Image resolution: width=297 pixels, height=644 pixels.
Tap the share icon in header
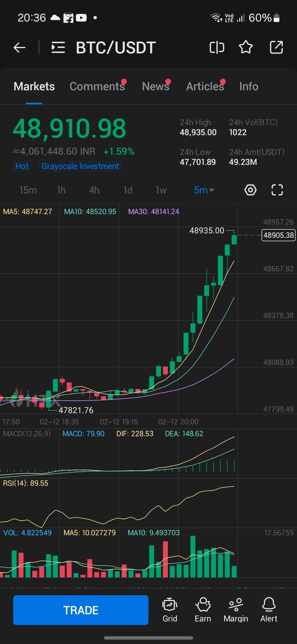coord(276,47)
